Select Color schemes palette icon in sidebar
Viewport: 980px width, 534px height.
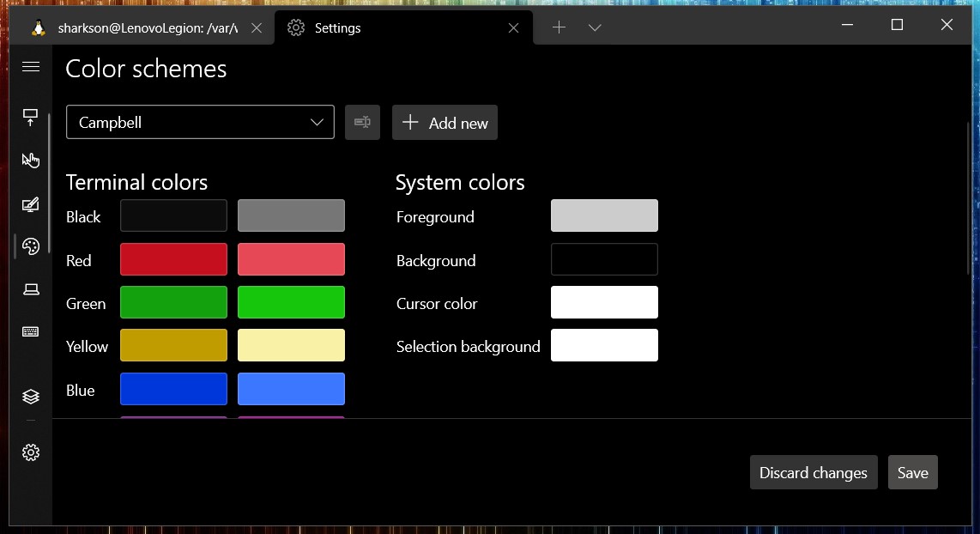(31, 247)
